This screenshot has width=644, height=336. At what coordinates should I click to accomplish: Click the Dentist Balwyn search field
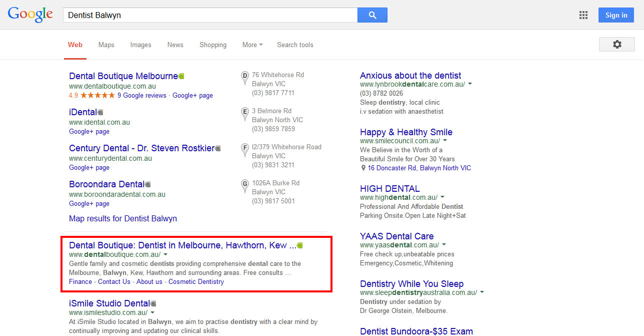[210, 15]
